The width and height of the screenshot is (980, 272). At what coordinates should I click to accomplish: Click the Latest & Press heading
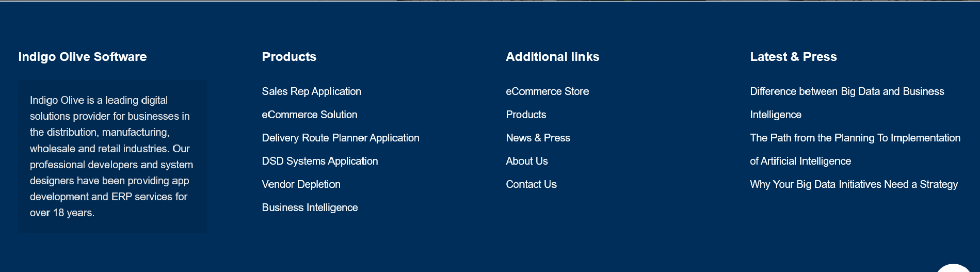coord(793,57)
